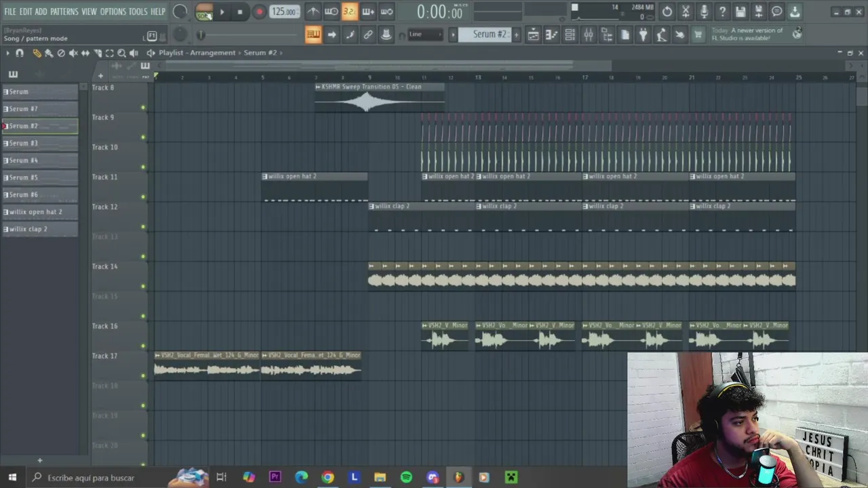
Task: Toggle the 3-2-1 countdown before recording
Action: pyautogui.click(x=349, y=12)
